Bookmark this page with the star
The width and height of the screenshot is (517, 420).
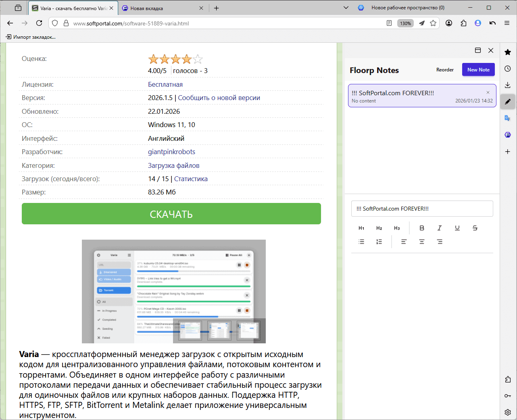pyautogui.click(x=433, y=23)
